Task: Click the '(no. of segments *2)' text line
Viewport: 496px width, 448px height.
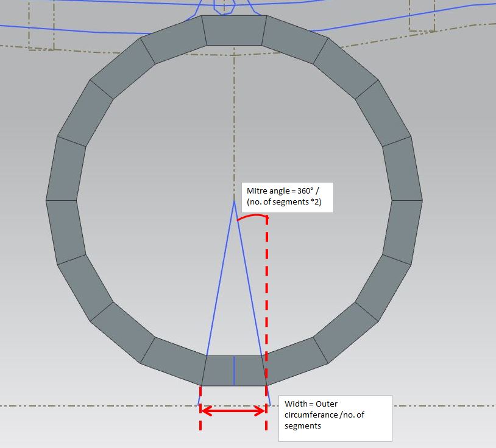Action: (284, 202)
